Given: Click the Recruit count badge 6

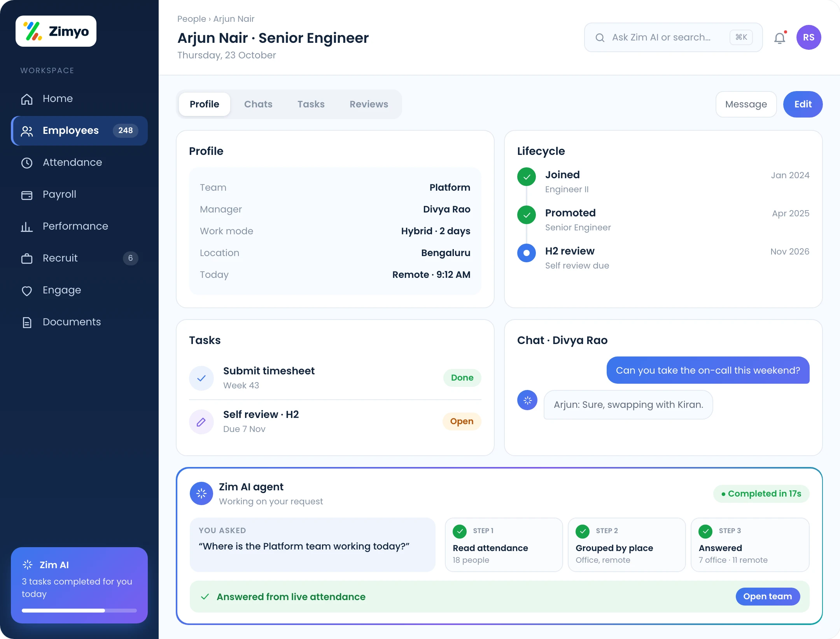Looking at the screenshot, I should click(x=131, y=258).
